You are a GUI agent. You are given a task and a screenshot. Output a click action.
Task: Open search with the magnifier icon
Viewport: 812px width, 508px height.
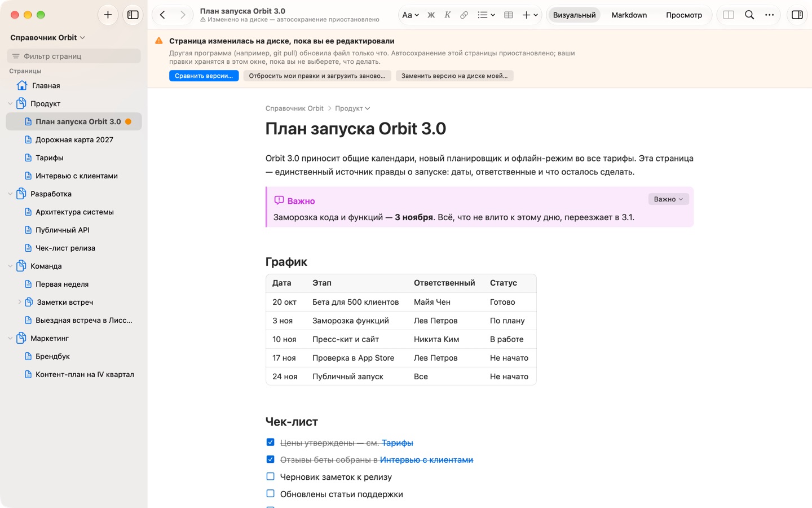pyautogui.click(x=749, y=15)
